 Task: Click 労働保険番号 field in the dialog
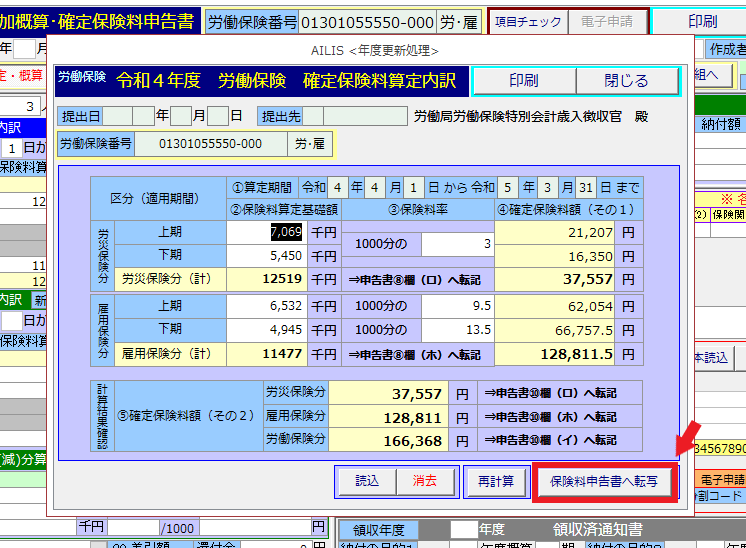pyautogui.click(x=210, y=144)
